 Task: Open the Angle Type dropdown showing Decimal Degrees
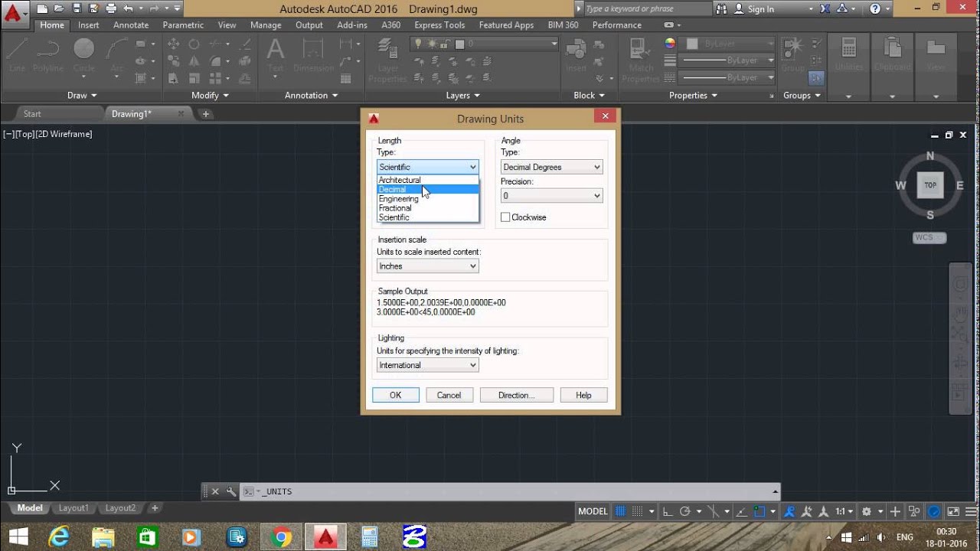551,167
